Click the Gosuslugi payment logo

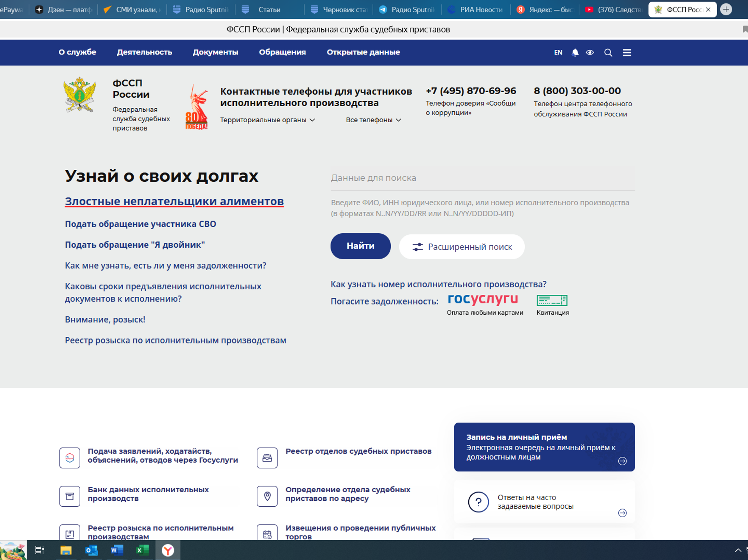(x=483, y=299)
